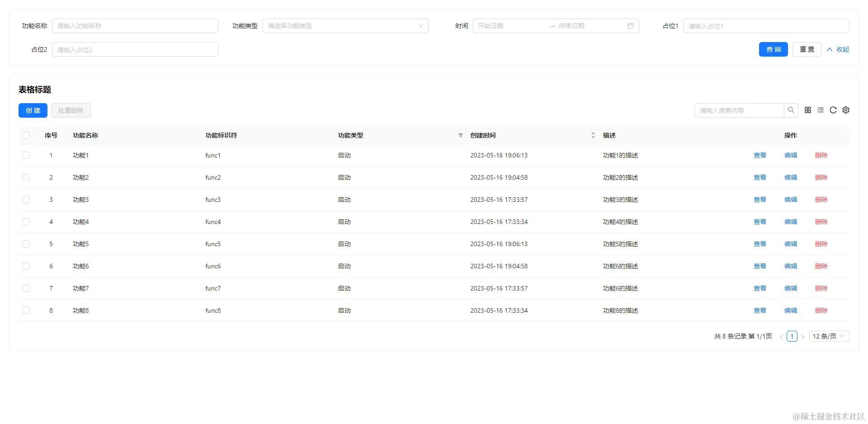Edit the 功能7 row

[791, 288]
